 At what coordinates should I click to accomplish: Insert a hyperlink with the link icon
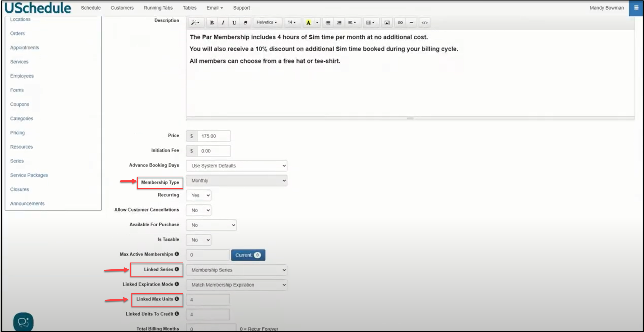pos(400,23)
